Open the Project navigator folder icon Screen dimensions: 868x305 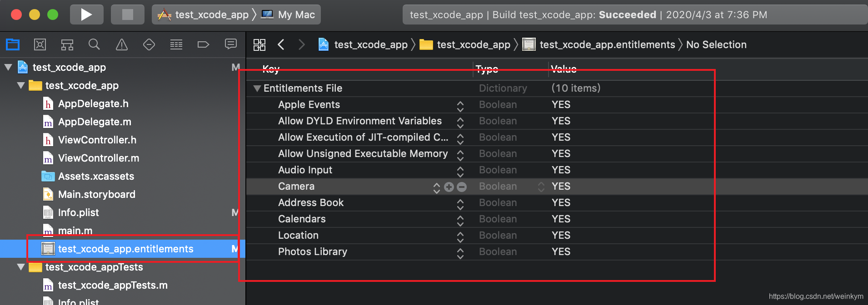pyautogui.click(x=13, y=44)
